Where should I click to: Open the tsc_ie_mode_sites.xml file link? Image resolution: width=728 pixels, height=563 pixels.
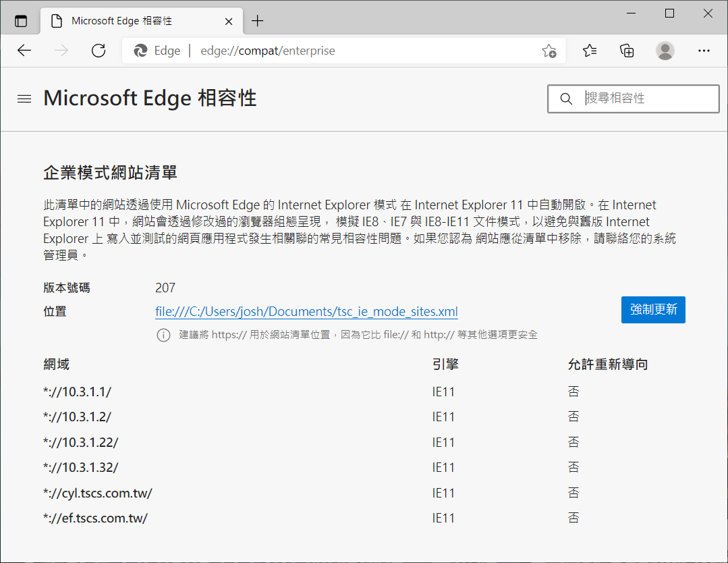click(306, 312)
